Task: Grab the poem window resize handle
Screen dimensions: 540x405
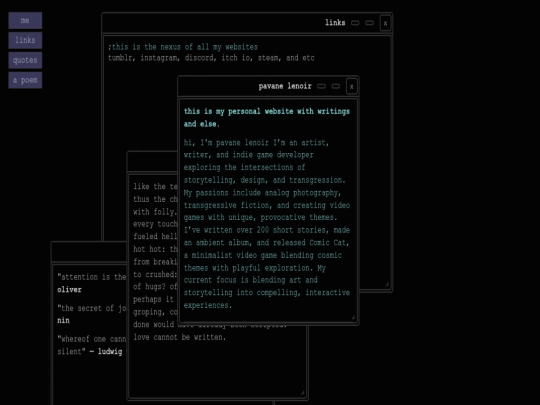Action: click(x=302, y=393)
